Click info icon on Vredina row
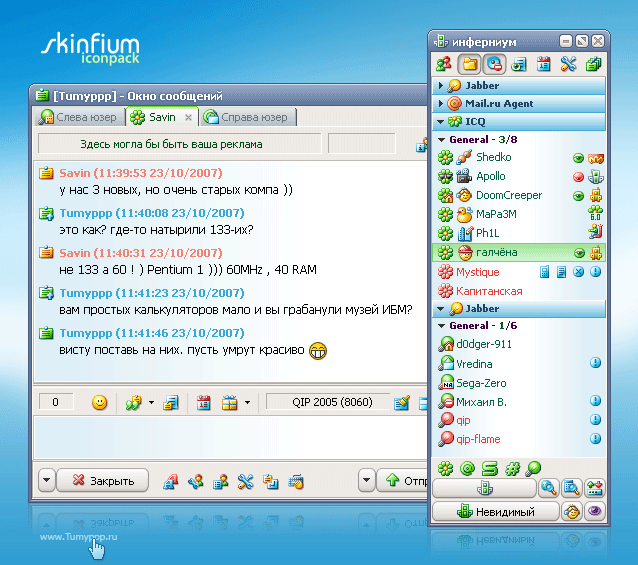Screen dimensions: 638x565 click(x=595, y=362)
